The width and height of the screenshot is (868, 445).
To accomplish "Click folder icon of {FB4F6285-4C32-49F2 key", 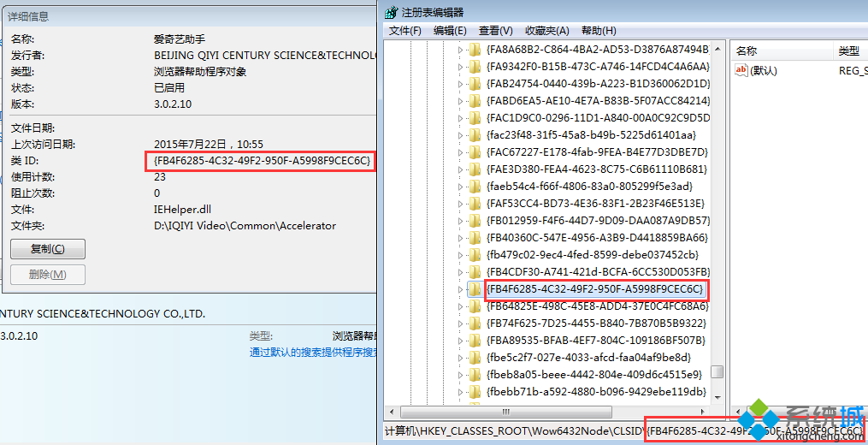I will coord(475,289).
